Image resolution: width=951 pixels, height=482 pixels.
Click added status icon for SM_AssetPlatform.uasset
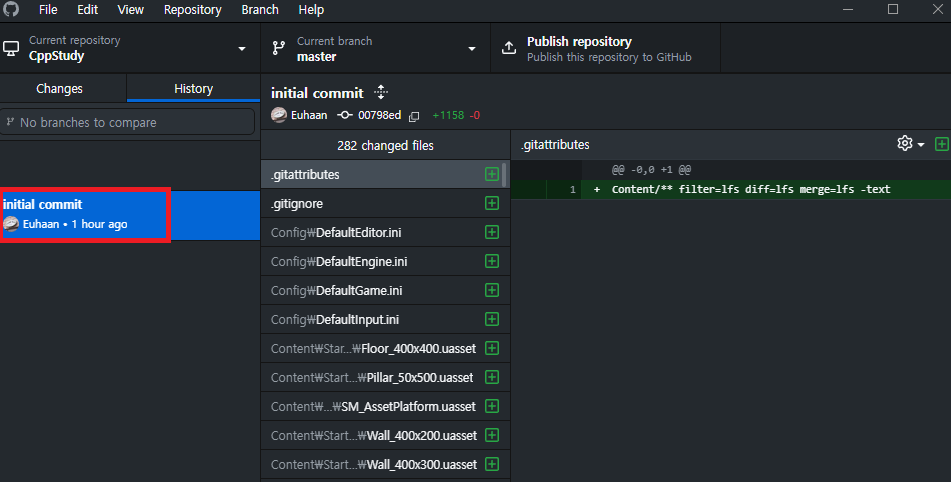492,406
